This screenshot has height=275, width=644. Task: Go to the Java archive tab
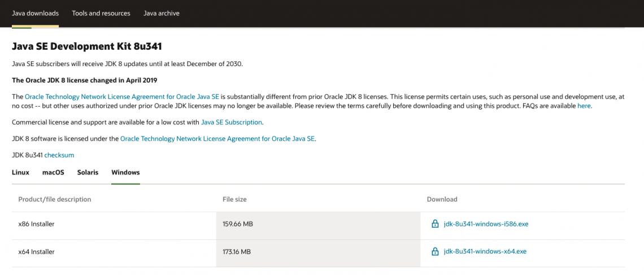click(161, 13)
